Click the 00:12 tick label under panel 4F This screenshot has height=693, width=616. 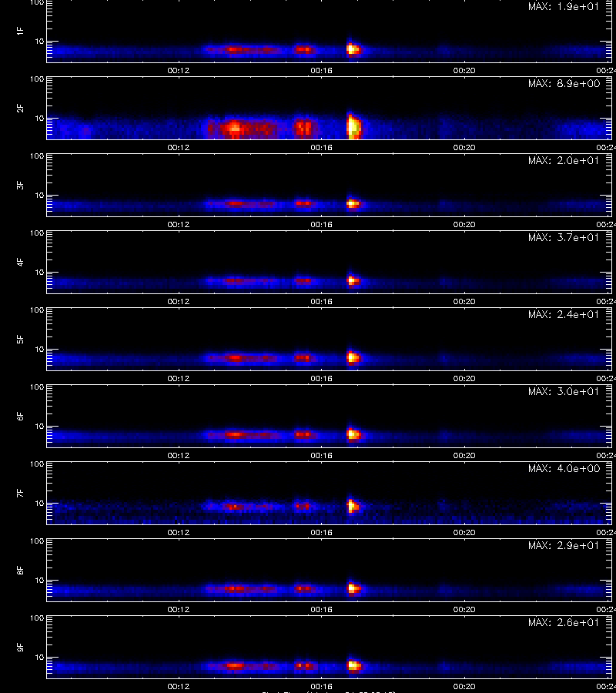pyautogui.click(x=179, y=301)
